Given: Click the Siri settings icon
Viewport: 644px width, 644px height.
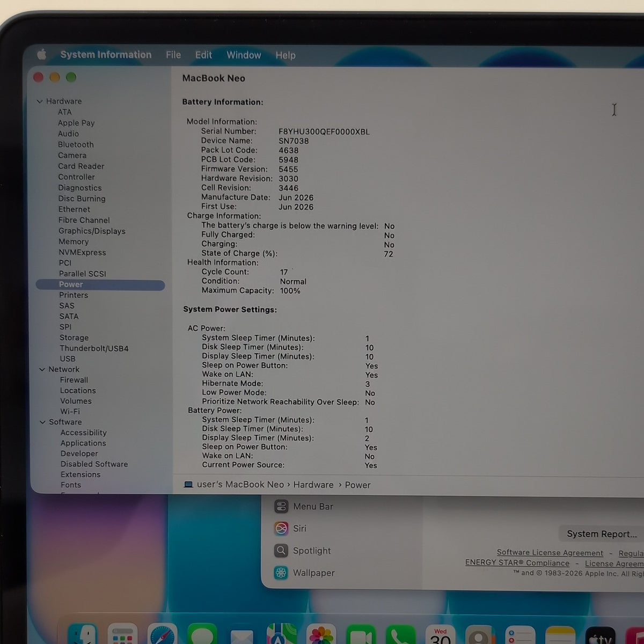Looking at the screenshot, I should pos(281,529).
